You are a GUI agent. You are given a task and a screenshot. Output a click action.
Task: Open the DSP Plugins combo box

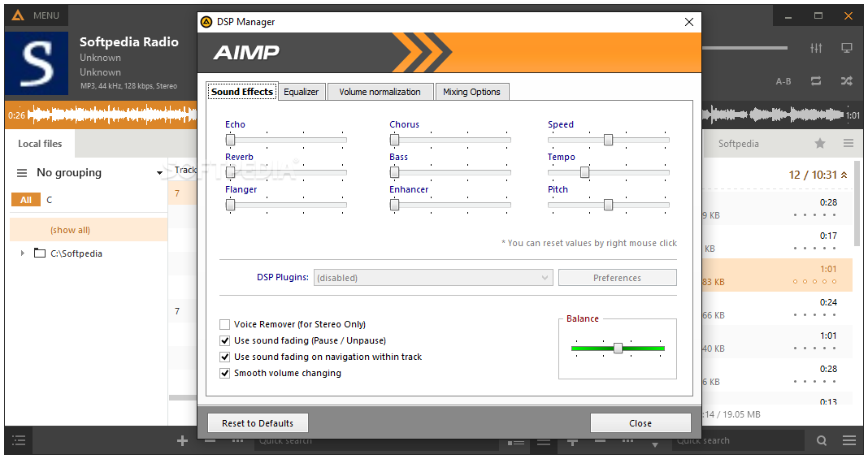[433, 278]
